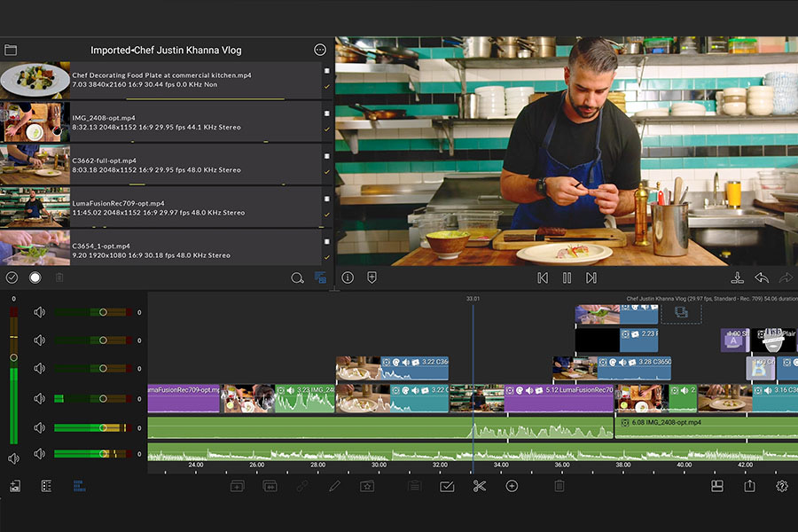Screen dimensions: 798x532
Task: Add a marker with the marker icon
Action: (372, 278)
